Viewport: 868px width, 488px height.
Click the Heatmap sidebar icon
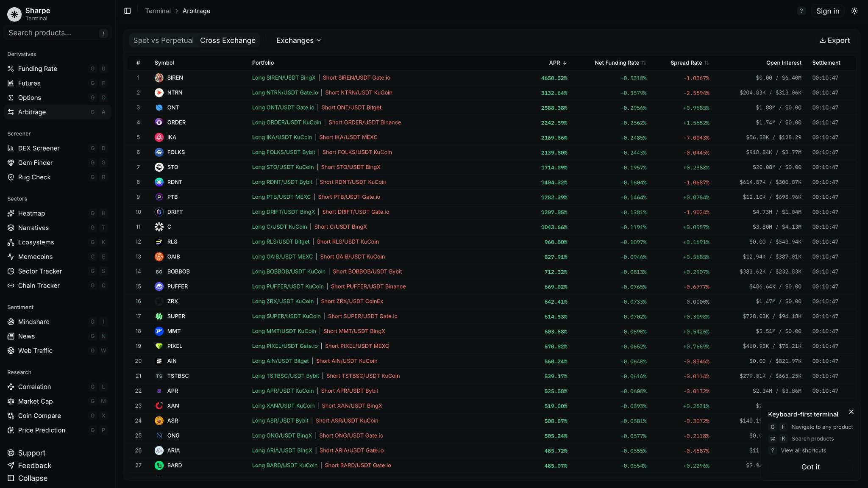tap(11, 213)
